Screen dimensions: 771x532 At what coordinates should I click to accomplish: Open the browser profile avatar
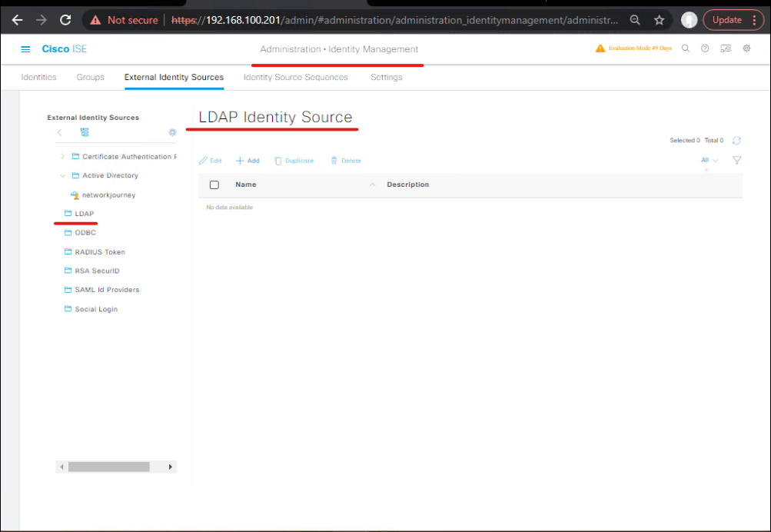(689, 20)
